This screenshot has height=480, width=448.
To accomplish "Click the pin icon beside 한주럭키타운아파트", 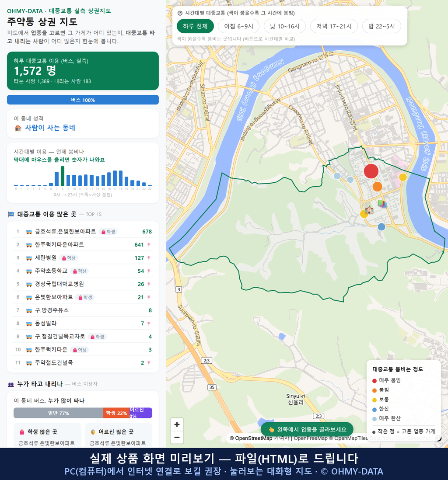I will click(x=149, y=245).
